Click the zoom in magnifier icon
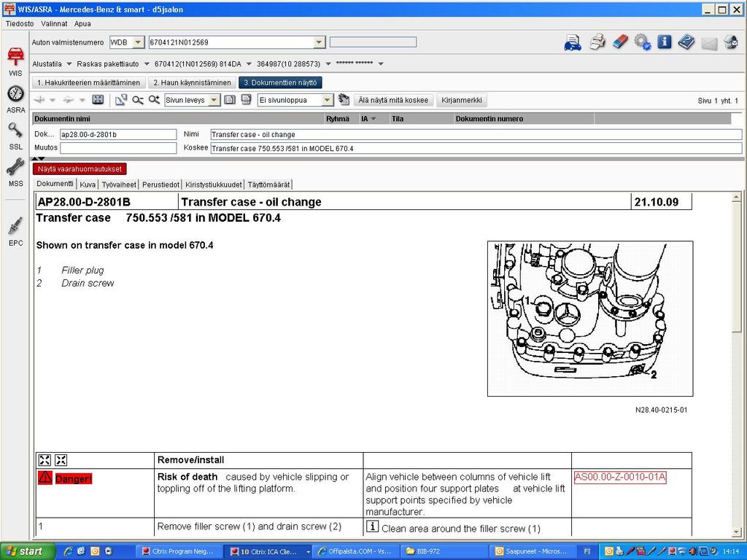The width and height of the screenshot is (747, 560). 154,100
